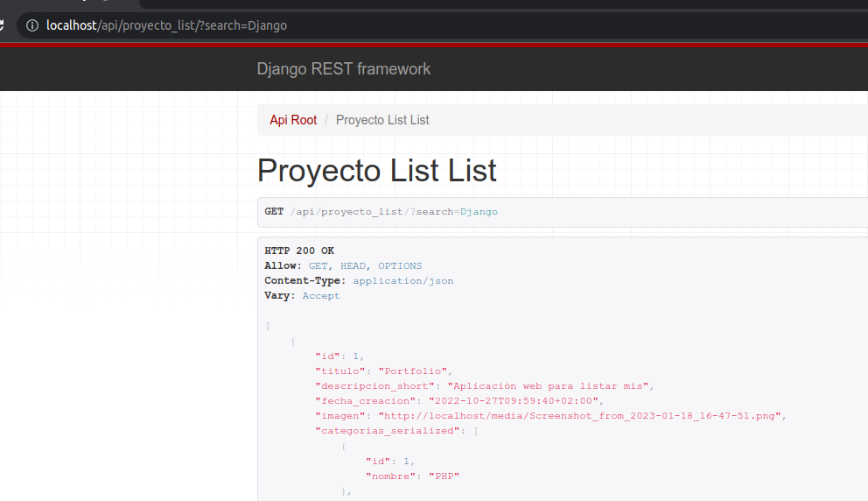Click the "PHP" nombre value
The height and width of the screenshot is (501, 868).
pyautogui.click(x=438, y=476)
